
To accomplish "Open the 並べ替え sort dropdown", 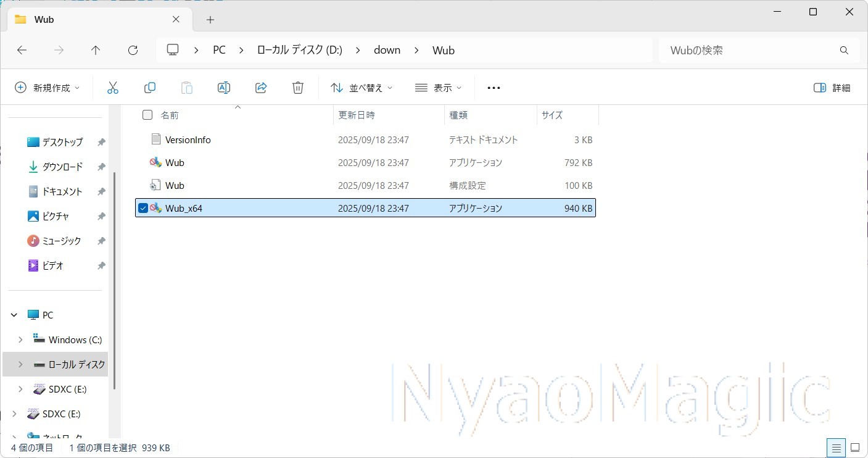I will (362, 88).
